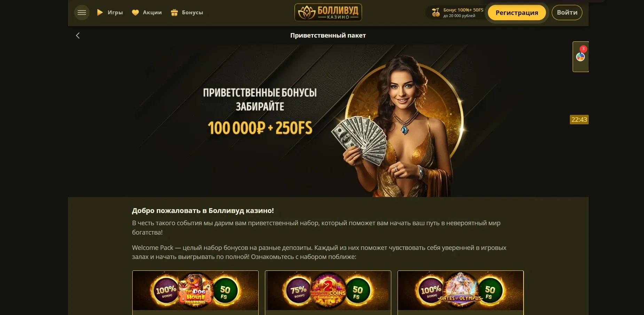Click the heart icon by Акции
This screenshot has height=315, width=644.
click(135, 13)
